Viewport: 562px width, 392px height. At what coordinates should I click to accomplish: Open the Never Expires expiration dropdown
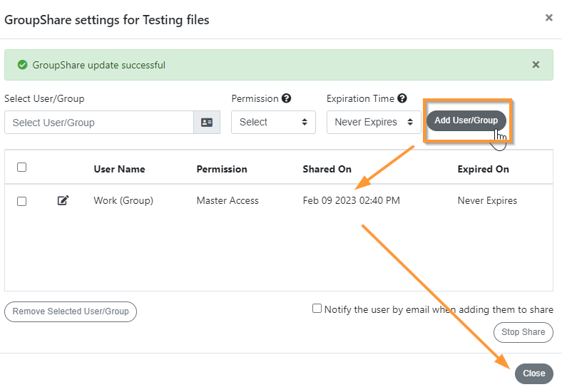pyautogui.click(x=374, y=122)
